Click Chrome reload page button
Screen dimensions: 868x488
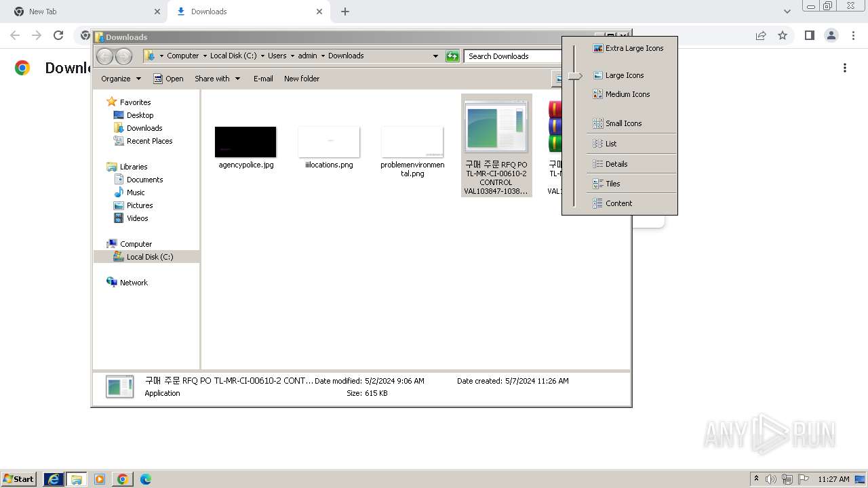click(x=58, y=35)
